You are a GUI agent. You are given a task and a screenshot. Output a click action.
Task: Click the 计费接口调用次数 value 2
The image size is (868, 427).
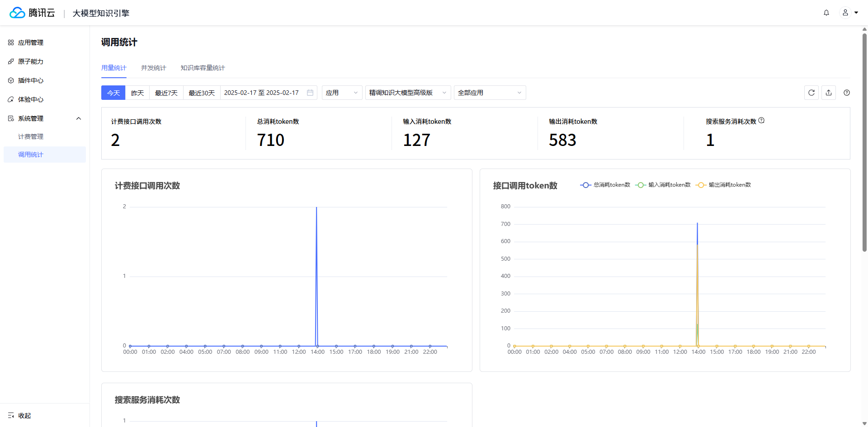(115, 140)
